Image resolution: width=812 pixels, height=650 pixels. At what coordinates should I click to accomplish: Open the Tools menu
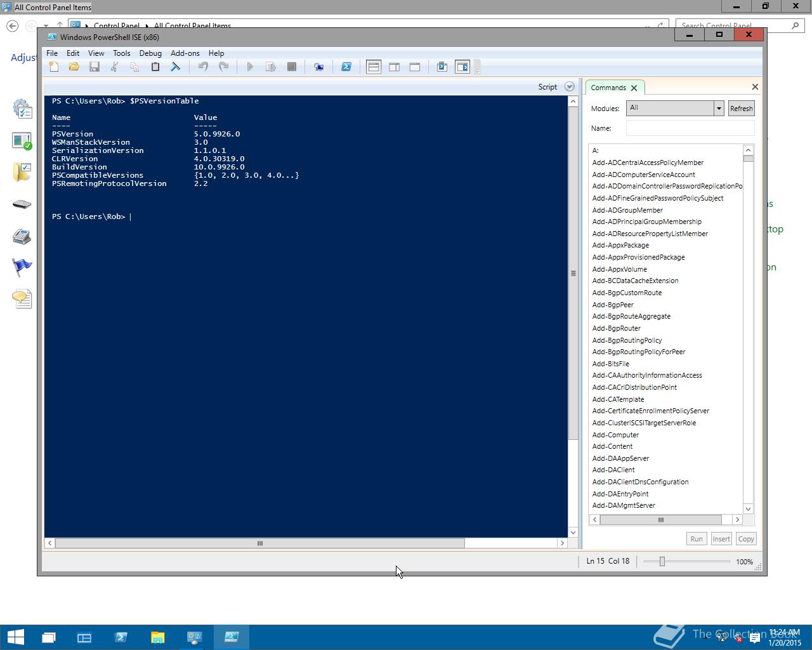point(121,53)
